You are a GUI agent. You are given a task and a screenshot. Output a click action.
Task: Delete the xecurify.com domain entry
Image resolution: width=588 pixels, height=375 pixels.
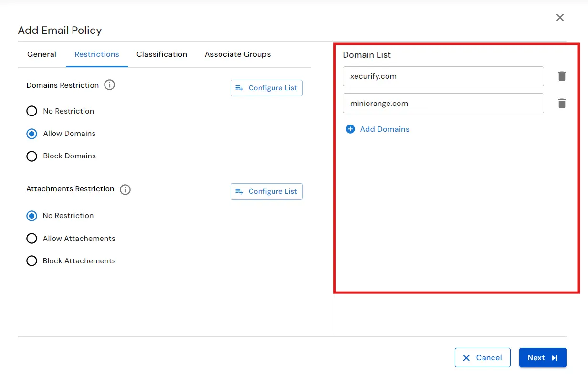click(562, 76)
